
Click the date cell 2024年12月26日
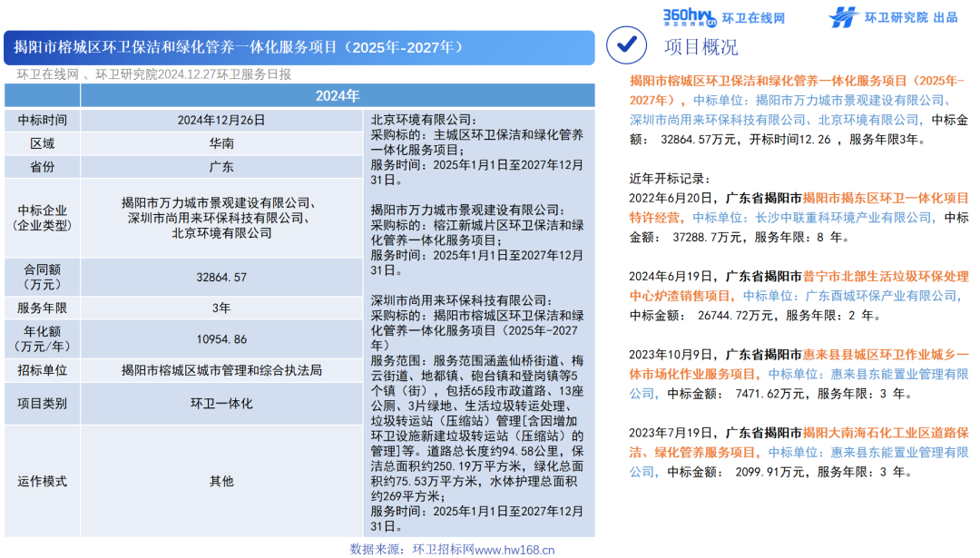tap(221, 120)
